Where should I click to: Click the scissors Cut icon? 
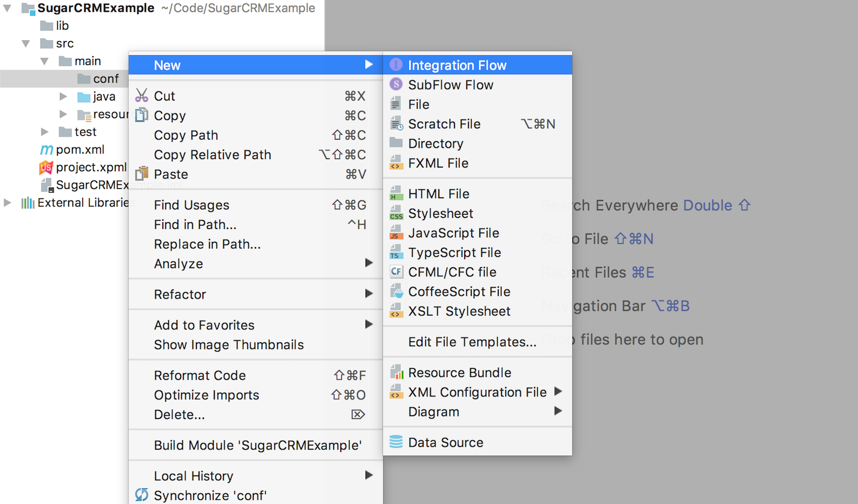tap(142, 96)
